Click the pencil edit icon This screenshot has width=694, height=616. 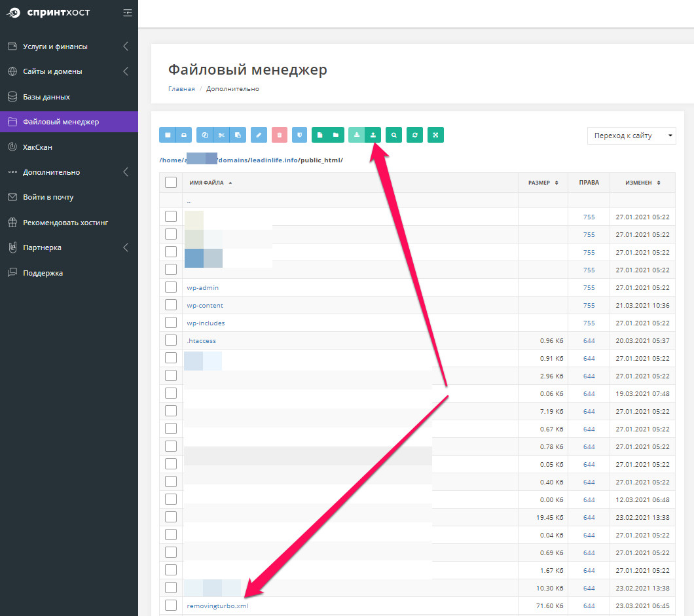259,135
